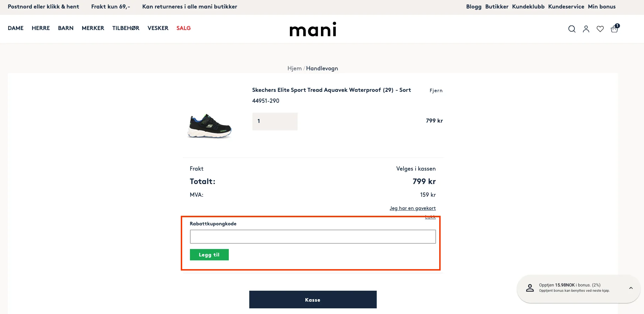This screenshot has height=314, width=644.
Task: Remove item with Fjern link
Action: click(436, 90)
